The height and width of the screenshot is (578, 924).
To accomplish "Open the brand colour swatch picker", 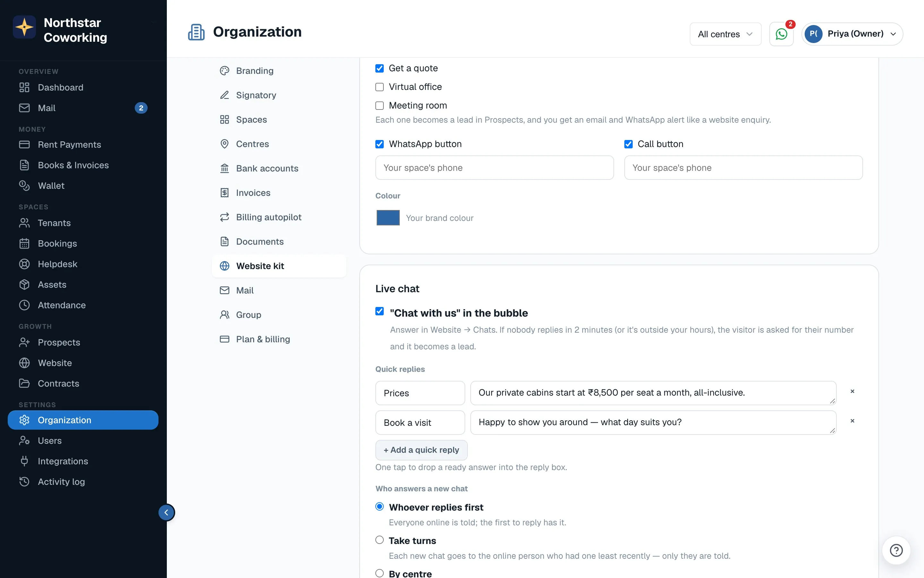I will 388,218.
